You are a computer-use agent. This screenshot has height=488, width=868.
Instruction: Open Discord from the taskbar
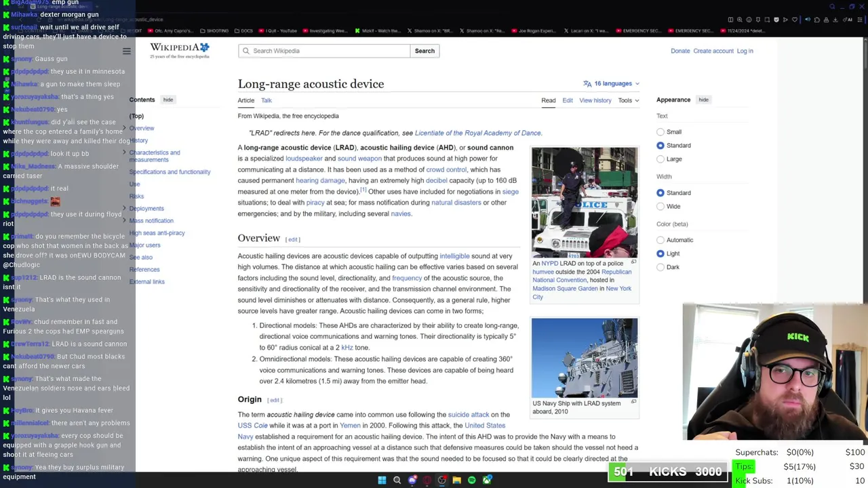412,480
